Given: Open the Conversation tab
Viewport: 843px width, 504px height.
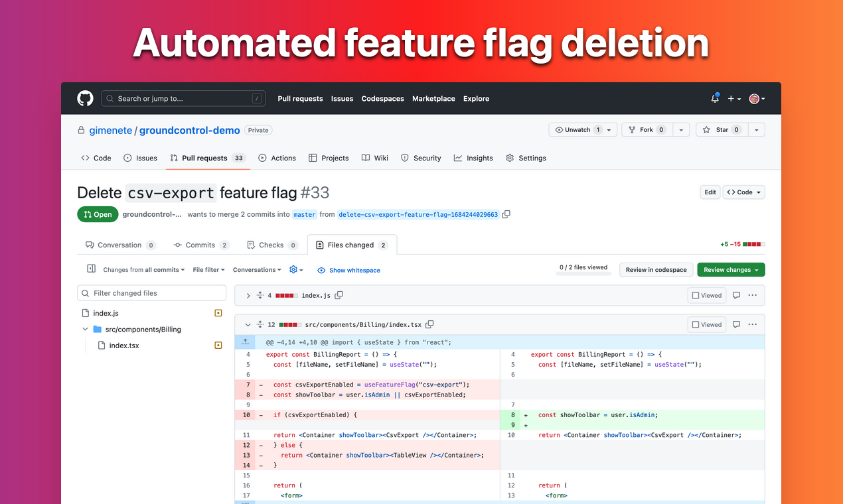Looking at the screenshot, I should pyautogui.click(x=120, y=245).
